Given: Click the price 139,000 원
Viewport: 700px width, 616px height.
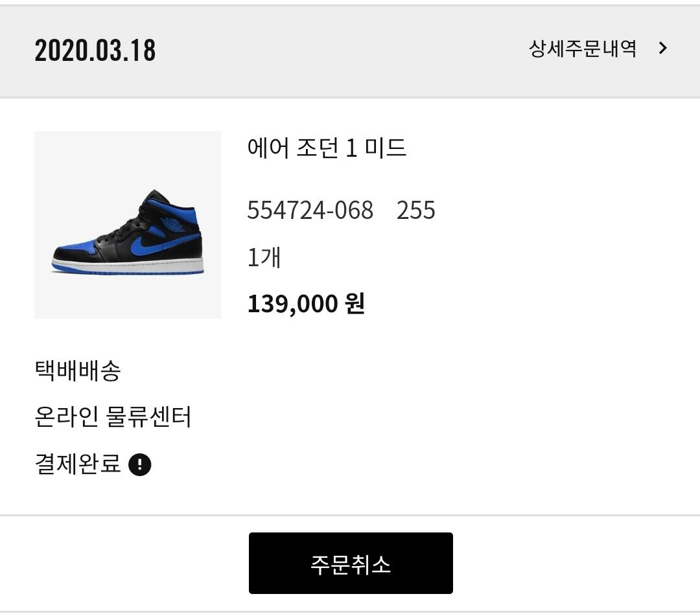Looking at the screenshot, I should point(306,304).
